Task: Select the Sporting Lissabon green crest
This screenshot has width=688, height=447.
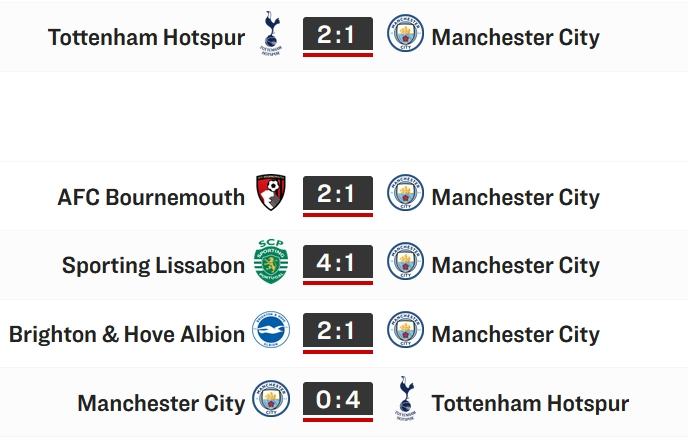Action: (x=271, y=261)
